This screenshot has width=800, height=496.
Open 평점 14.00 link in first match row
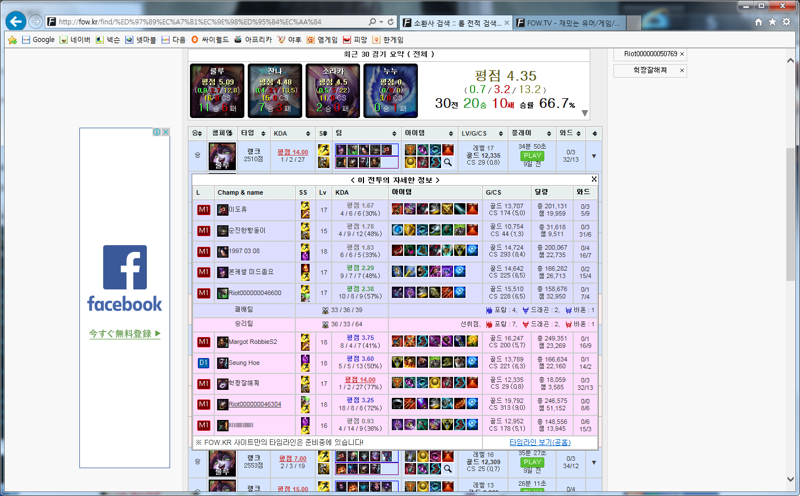(292, 152)
